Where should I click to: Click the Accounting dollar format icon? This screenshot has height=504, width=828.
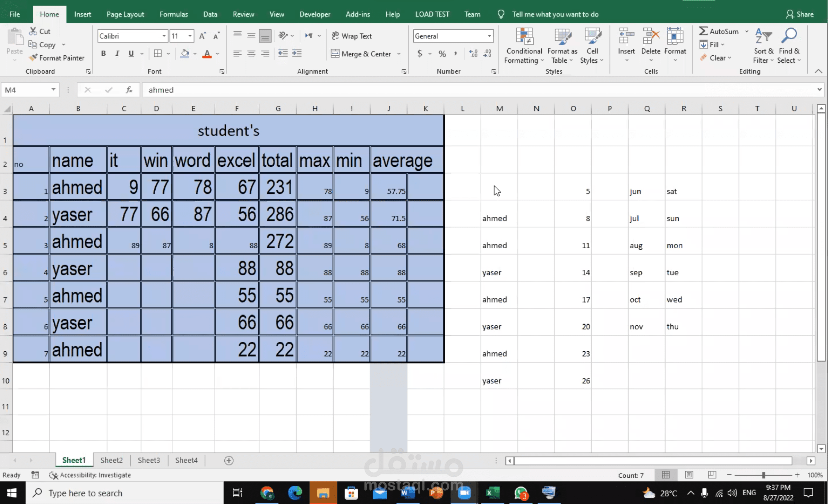(420, 54)
